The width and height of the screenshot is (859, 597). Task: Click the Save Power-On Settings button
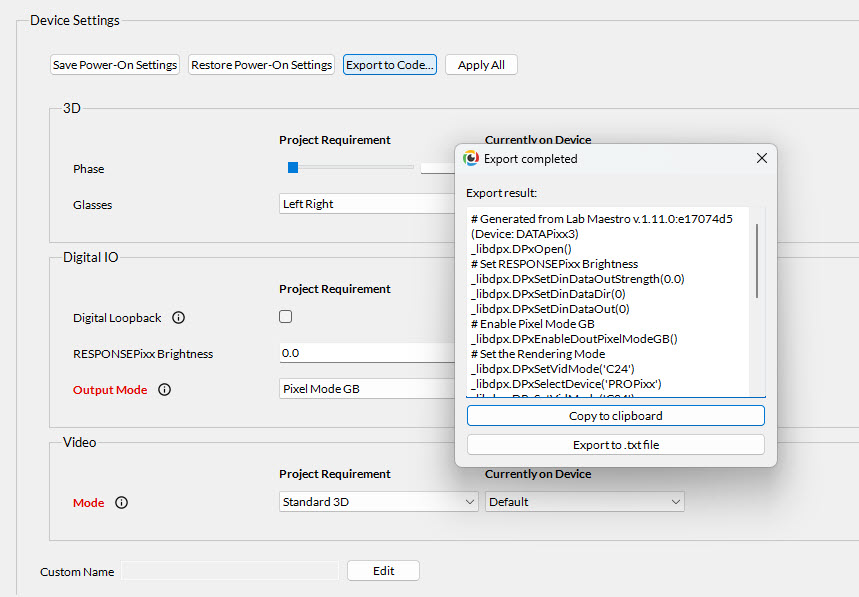point(115,65)
